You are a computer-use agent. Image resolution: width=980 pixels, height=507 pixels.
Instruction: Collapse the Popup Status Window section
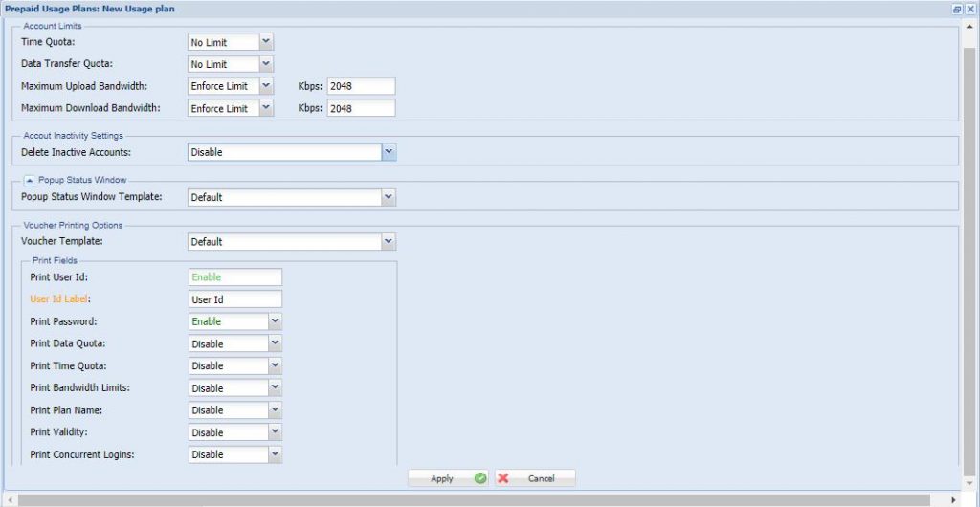click(29, 180)
